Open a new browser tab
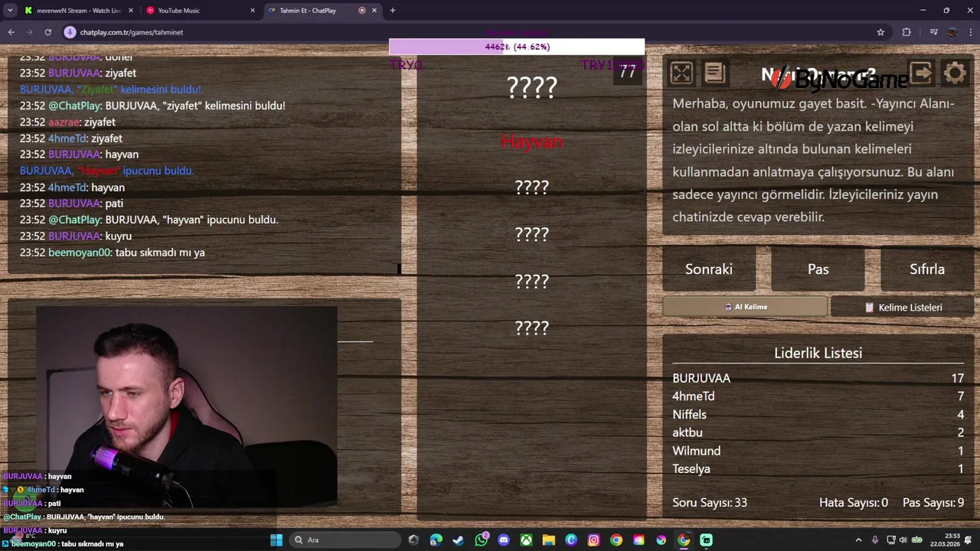 [x=393, y=11]
